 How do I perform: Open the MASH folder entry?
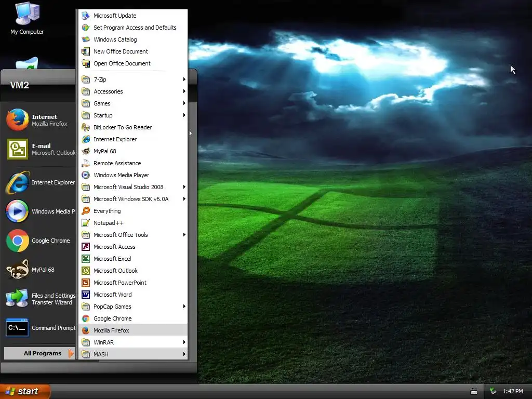pos(133,354)
